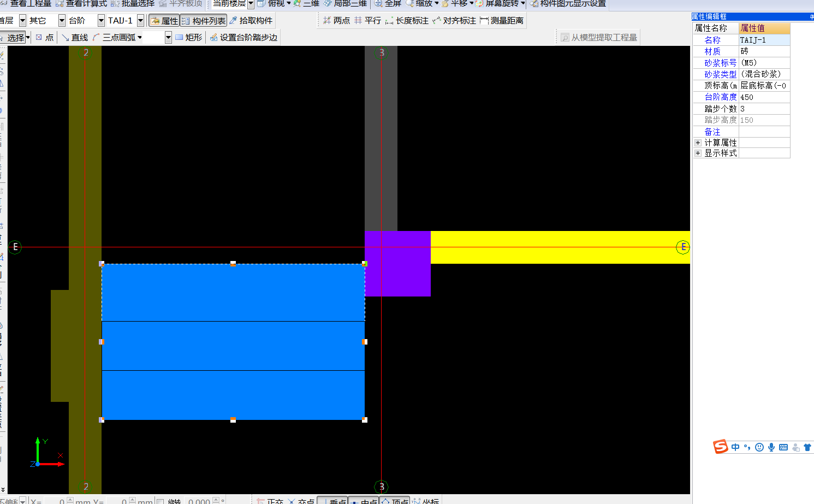814x504 pixels.
Task: Open the 台阶 component type dropdown
Action: 101,21
